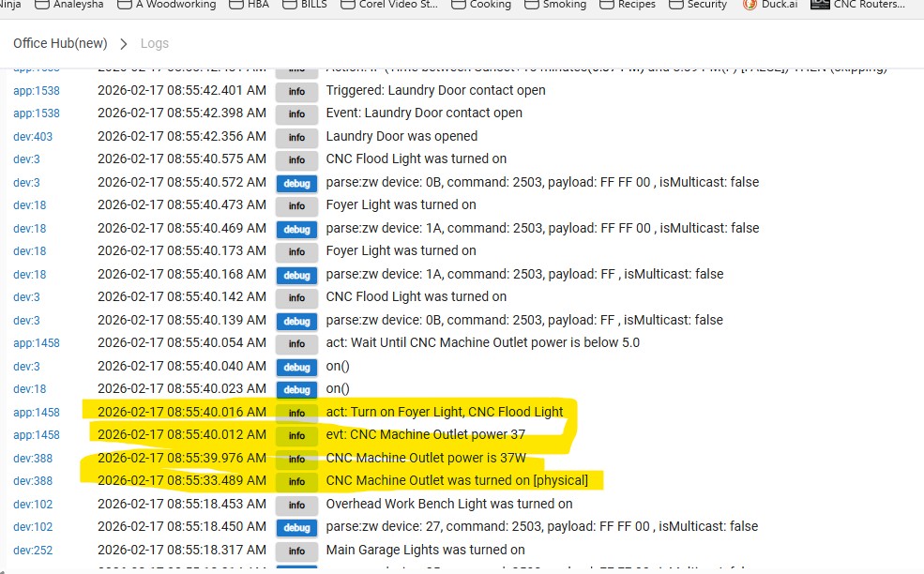The width and height of the screenshot is (924, 574).
Task: Open dev:18 link at 08:55:40.173
Action: pyautogui.click(x=29, y=251)
